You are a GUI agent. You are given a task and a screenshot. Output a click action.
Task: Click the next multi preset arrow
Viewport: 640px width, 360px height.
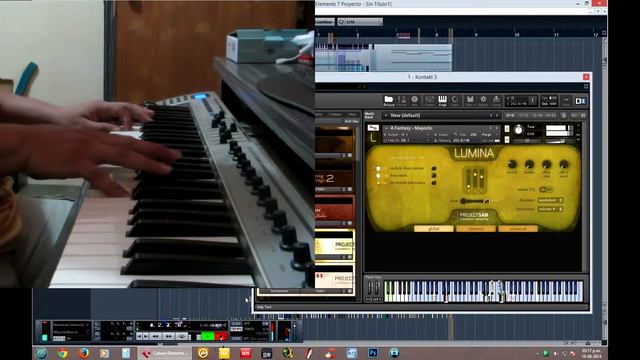497,116
